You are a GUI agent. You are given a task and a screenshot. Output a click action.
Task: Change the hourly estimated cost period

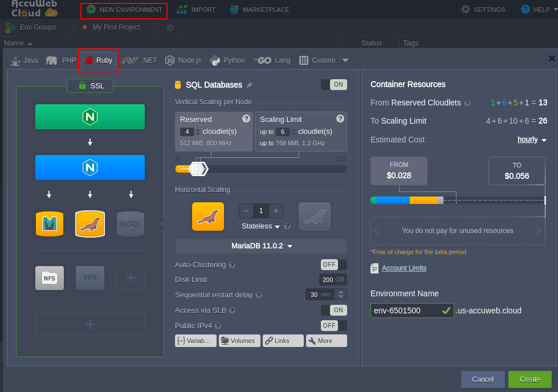click(532, 140)
